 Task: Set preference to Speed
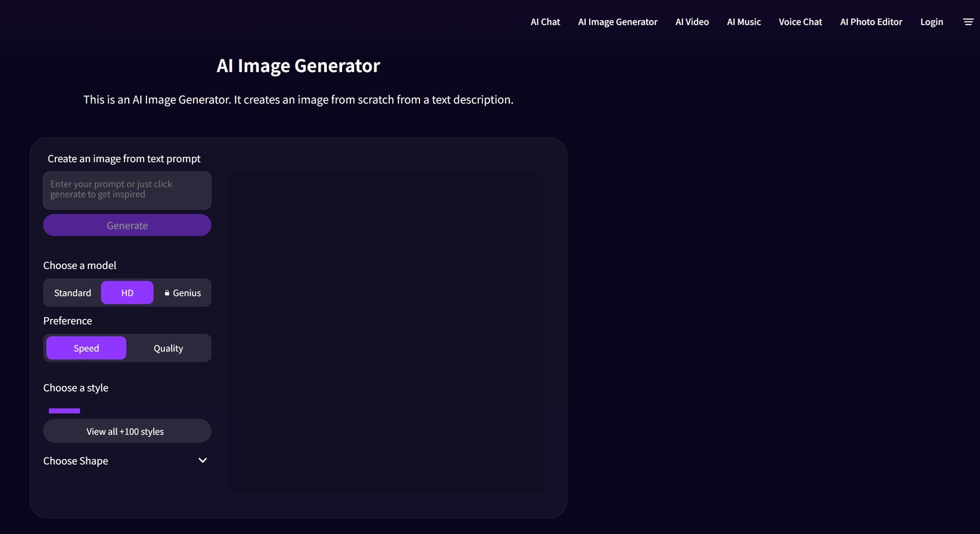pos(86,348)
